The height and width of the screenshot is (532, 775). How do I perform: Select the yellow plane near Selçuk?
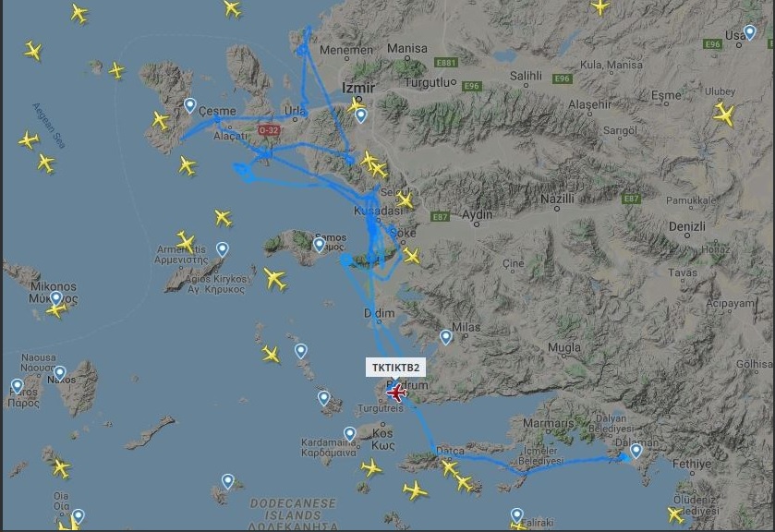tap(405, 200)
